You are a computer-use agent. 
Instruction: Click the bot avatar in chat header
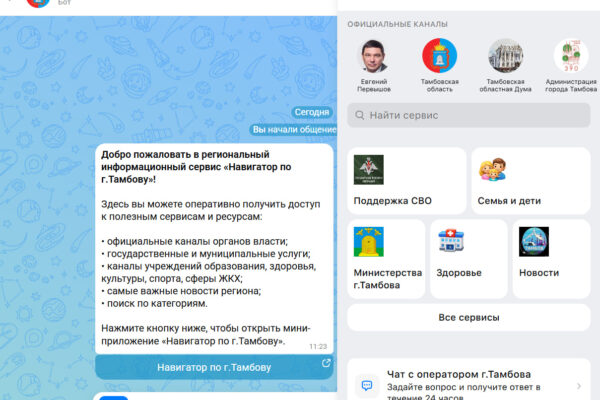(38, 3)
